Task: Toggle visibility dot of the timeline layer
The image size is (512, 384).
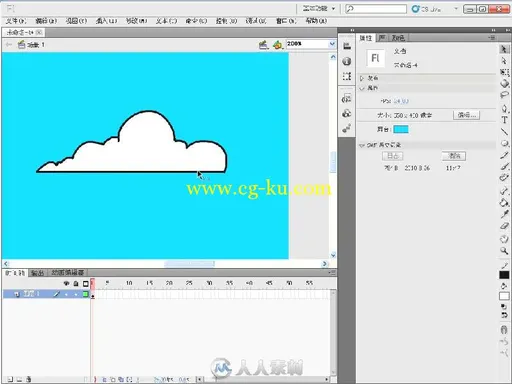Action: [66, 294]
